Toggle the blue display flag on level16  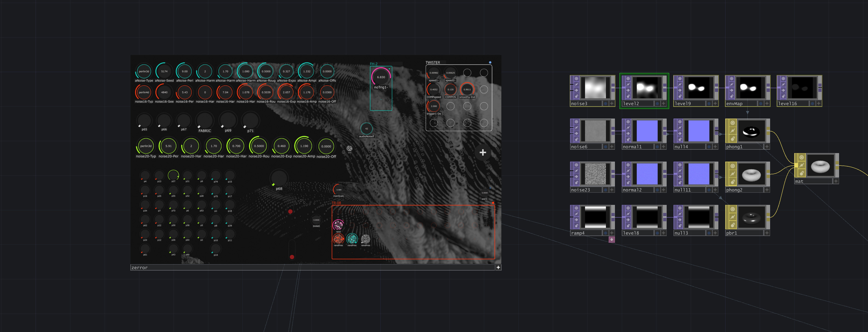(812, 104)
